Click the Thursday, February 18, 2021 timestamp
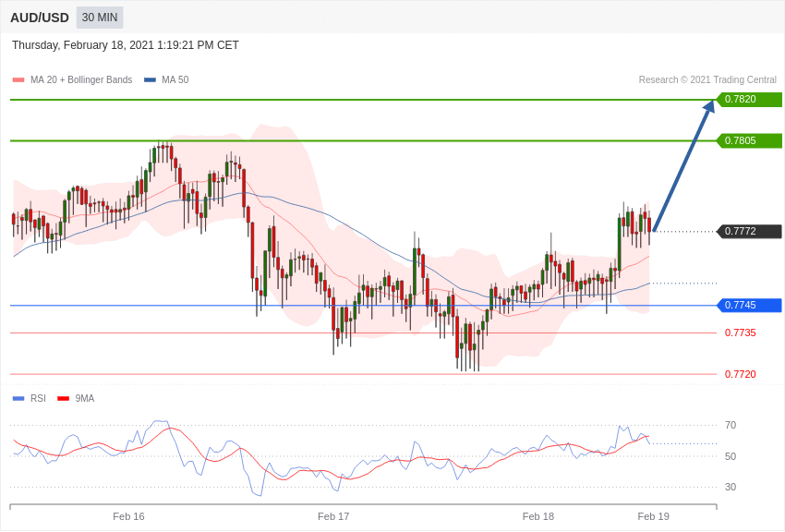The width and height of the screenshot is (785, 532). point(126,45)
